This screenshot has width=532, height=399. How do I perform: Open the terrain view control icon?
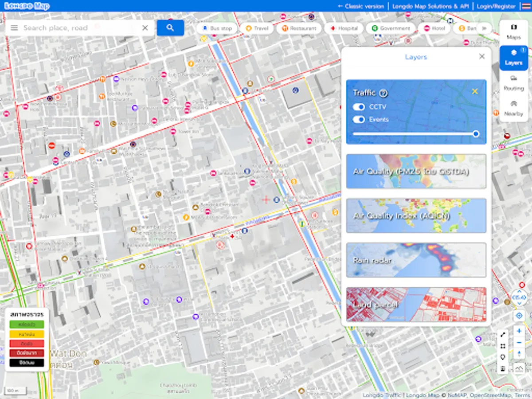pyautogui.click(x=519, y=368)
